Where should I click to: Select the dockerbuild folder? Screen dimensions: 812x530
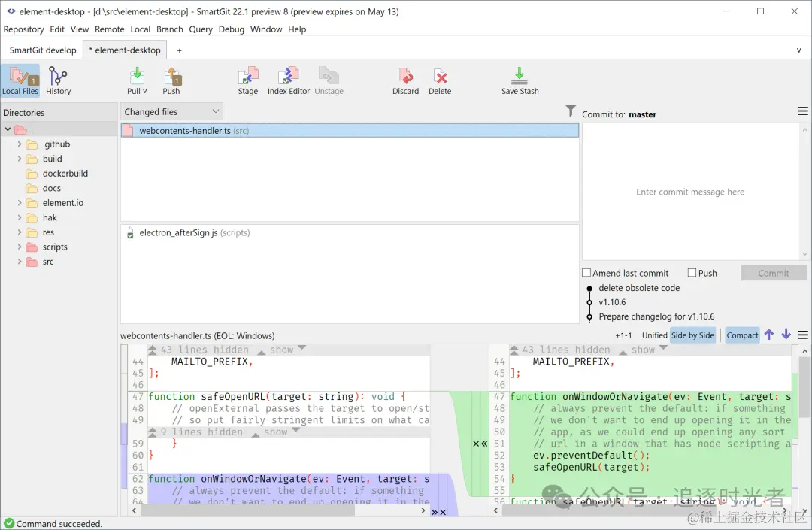point(65,174)
